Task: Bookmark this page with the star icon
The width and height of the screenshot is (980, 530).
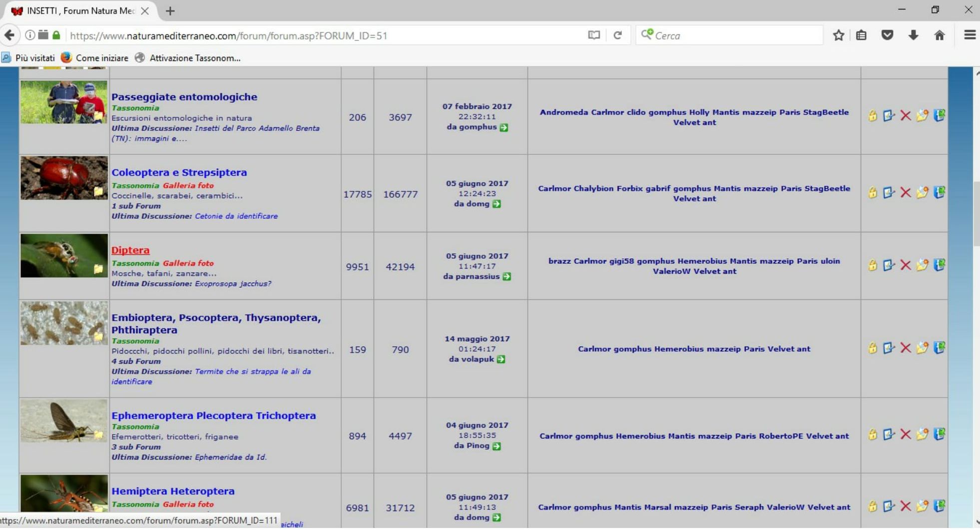Action: tap(839, 35)
